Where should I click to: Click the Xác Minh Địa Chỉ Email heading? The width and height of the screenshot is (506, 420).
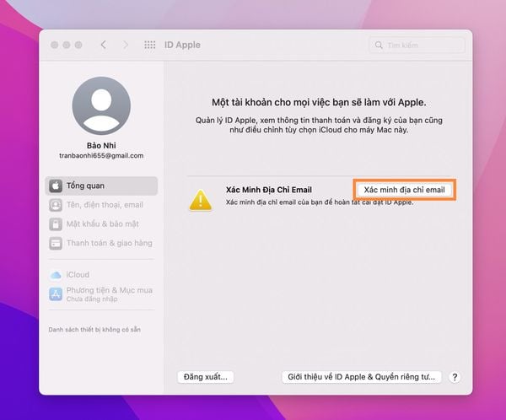[x=269, y=190]
